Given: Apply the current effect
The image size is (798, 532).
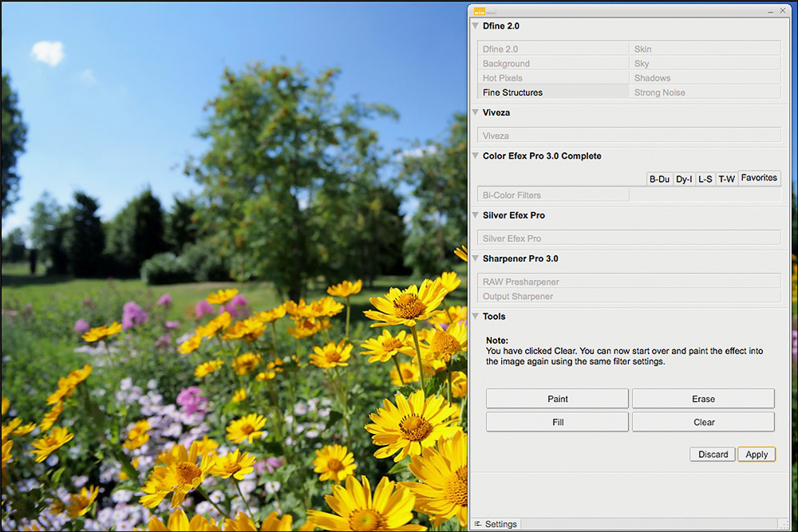Looking at the screenshot, I should (757, 454).
